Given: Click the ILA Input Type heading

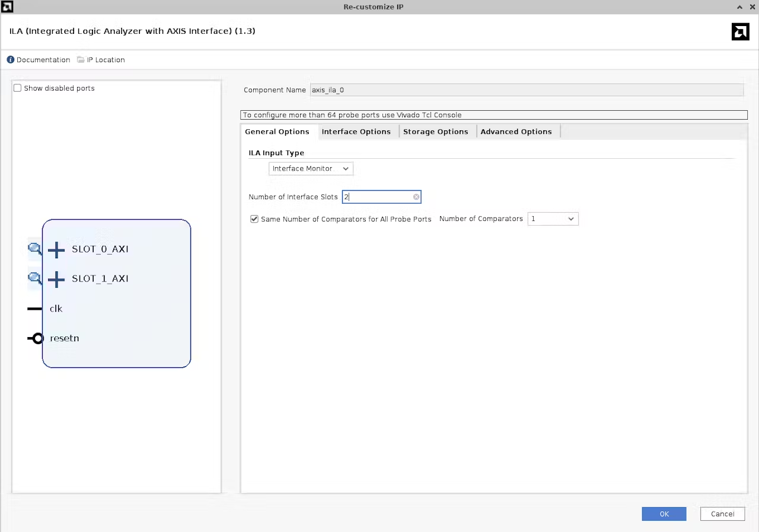Looking at the screenshot, I should coord(276,153).
